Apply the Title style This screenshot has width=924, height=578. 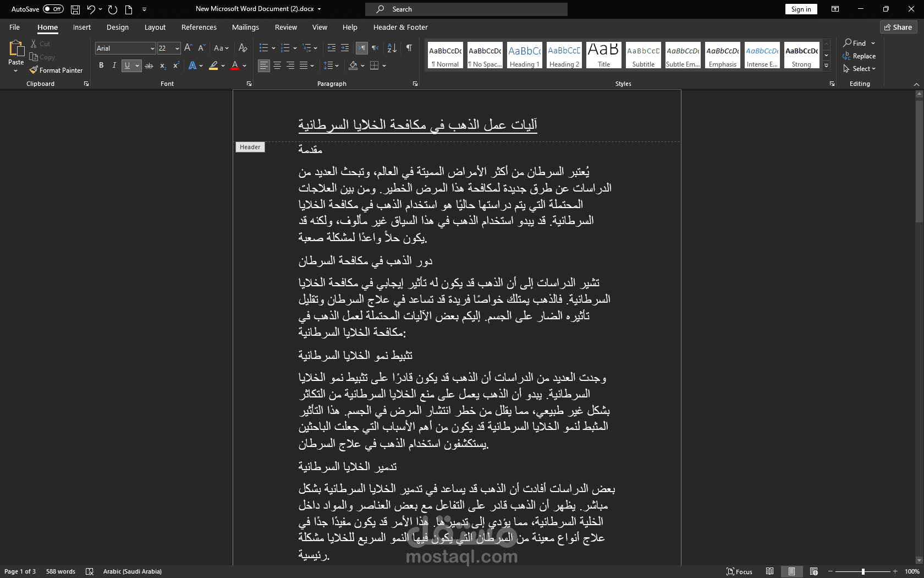pyautogui.click(x=604, y=55)
